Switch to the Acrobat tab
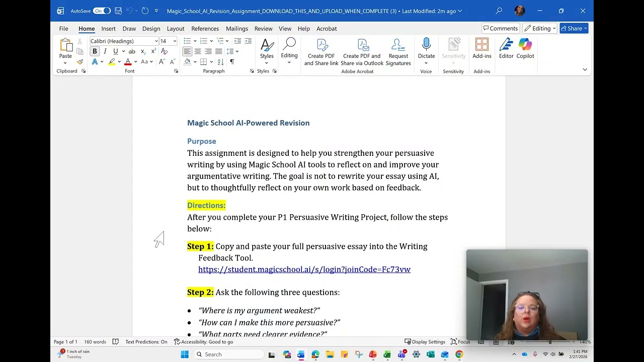The image size is (644, 362). click(327, 29)
